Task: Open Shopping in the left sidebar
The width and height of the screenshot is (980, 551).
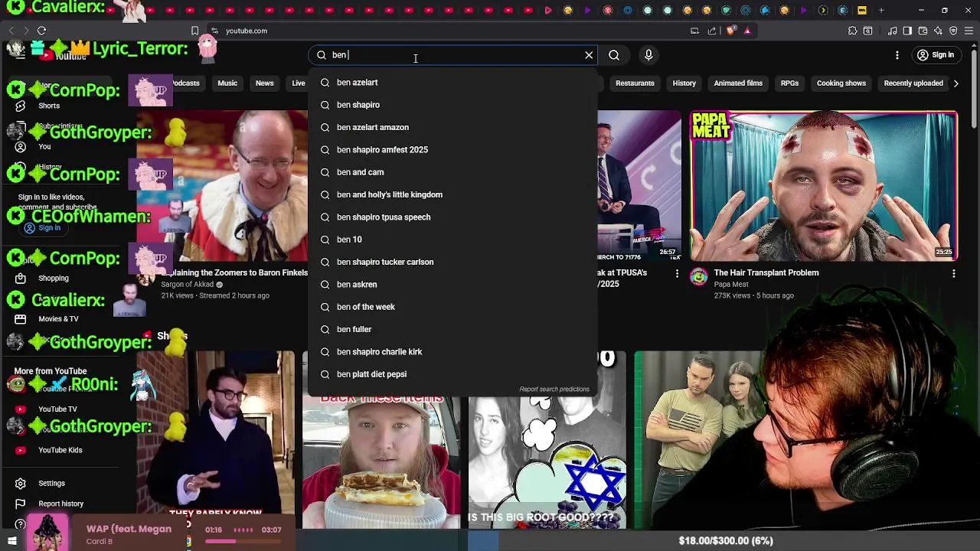Action: (x=54, y=279)
